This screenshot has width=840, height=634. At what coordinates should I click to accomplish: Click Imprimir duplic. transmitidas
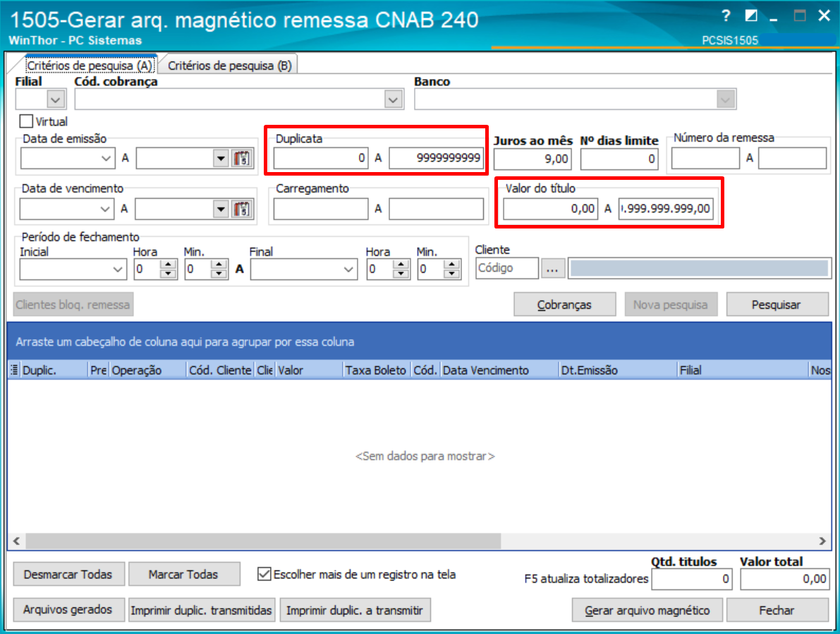(x=202, y=610)
